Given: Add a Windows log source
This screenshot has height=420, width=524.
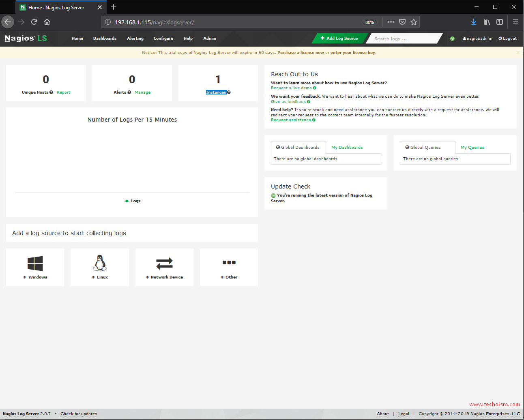Looking at the screenshot, I should point(35,267).
